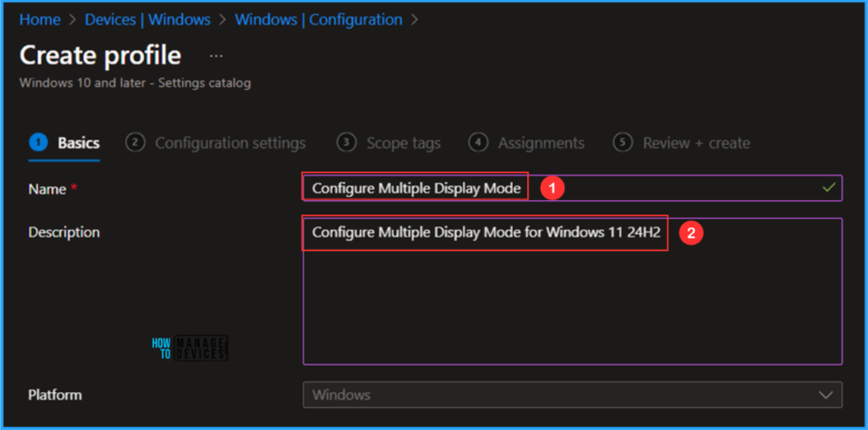Click the step 5 circle for Review + create

click(622, 143)
